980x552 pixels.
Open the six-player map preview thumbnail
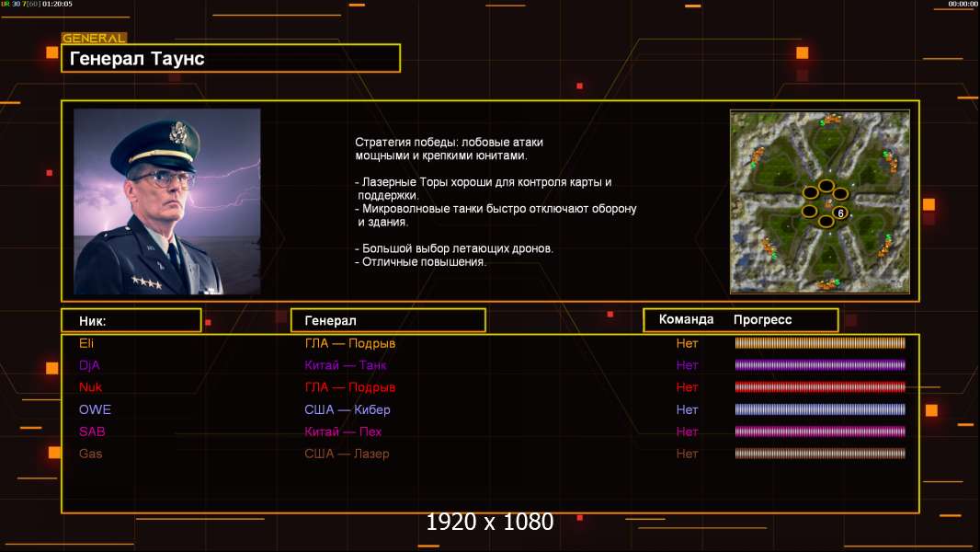(x=820, y=201)
